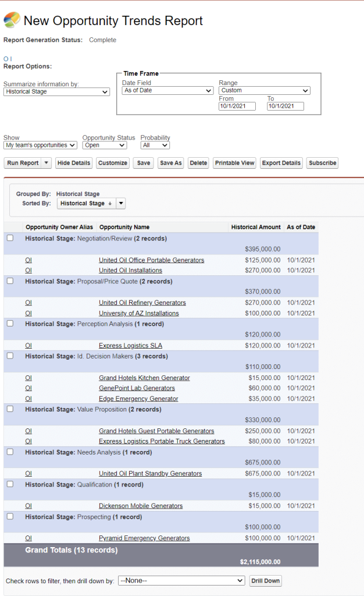Viewport: 364px width, 596px height.
Task: Click the Customize button
Action: (113, 163)
